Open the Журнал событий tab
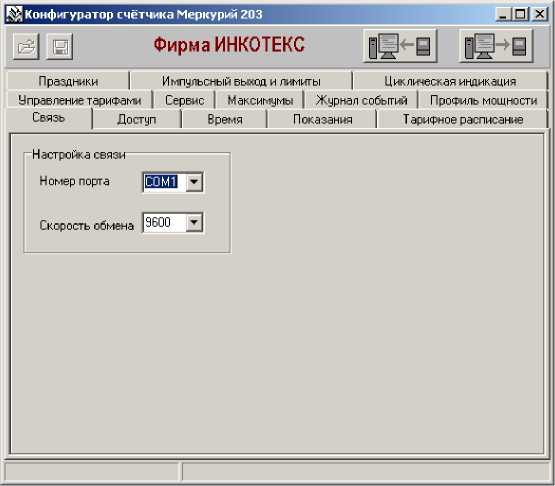This screenshot has width=555, height=486. pos(361,101)
